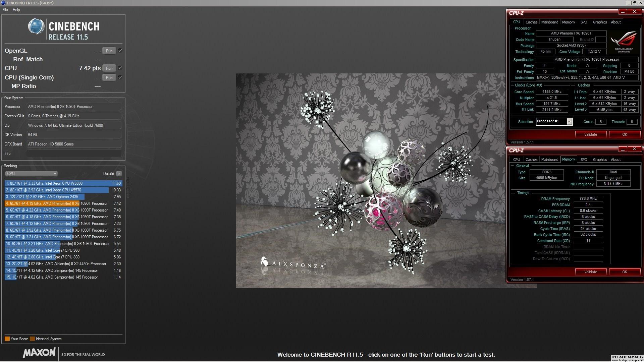Viewport: 644px width, 362px height.
Task: Open Caches tab in top CPU-Z window
Action: pyautogui.click(x=531, y=22)
